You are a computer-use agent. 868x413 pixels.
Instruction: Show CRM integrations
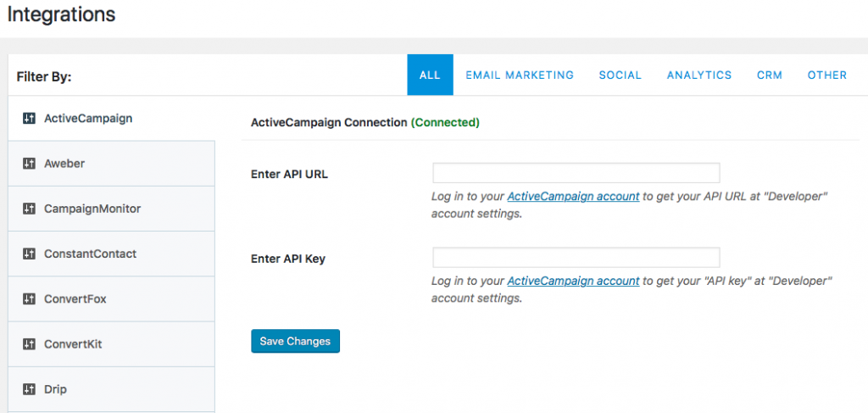770,75
